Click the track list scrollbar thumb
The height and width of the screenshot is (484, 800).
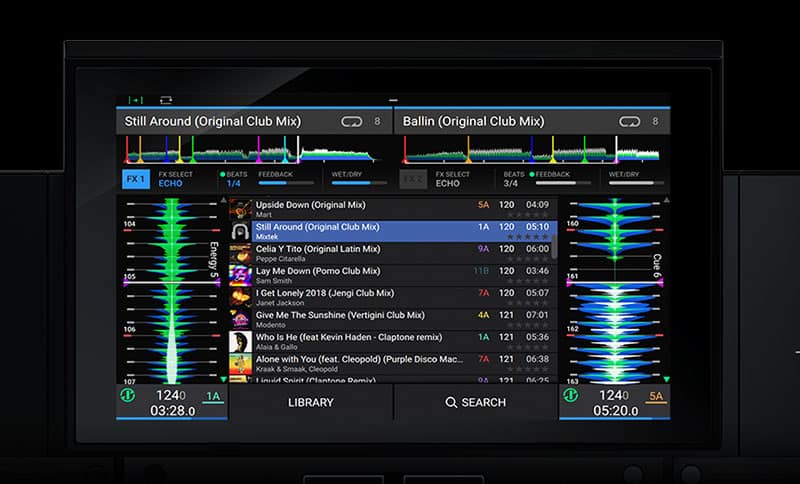pyautogui.click(x=554, y=245)
